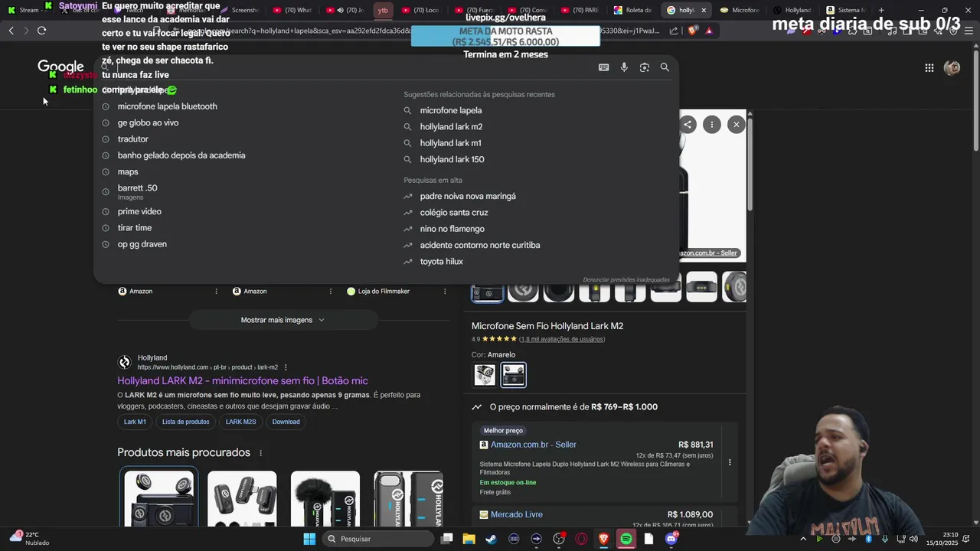Select suggestion microfone lapela bluetooth

point(167,106)
